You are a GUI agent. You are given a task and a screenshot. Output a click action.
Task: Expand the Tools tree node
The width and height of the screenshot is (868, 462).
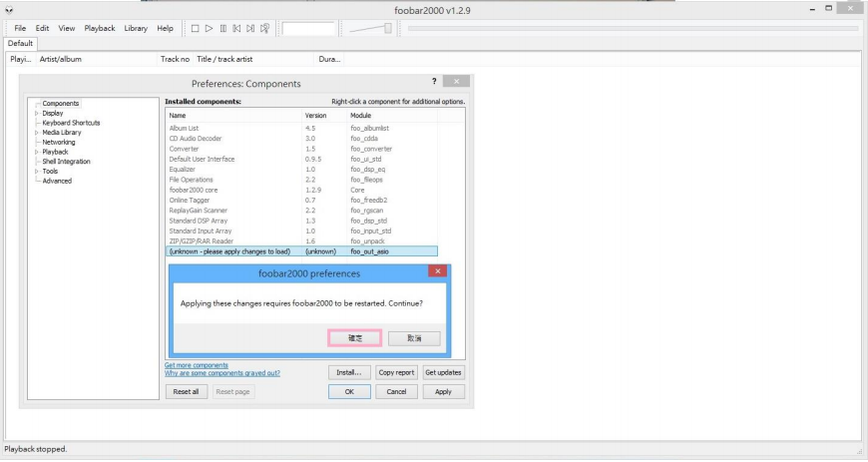click(x=37, y=172)
